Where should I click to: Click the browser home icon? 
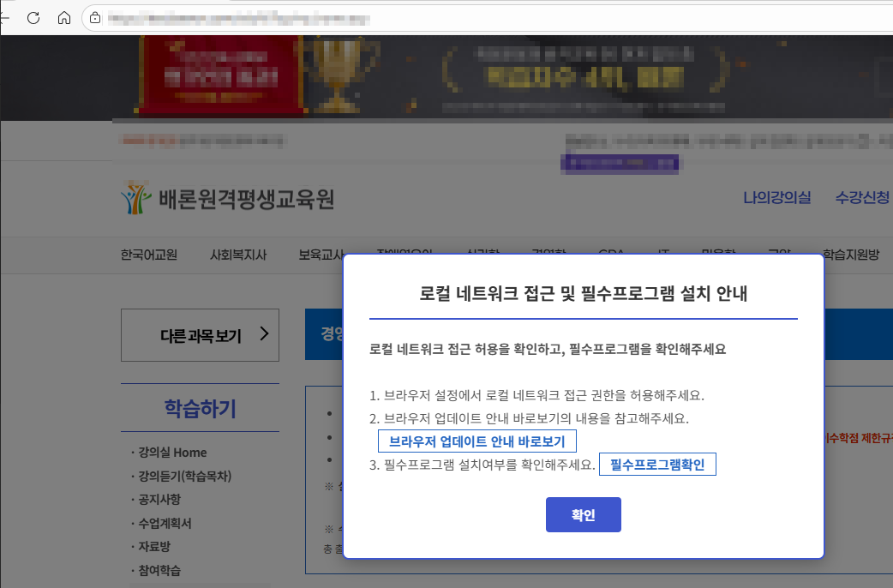(x=64, y=17)
